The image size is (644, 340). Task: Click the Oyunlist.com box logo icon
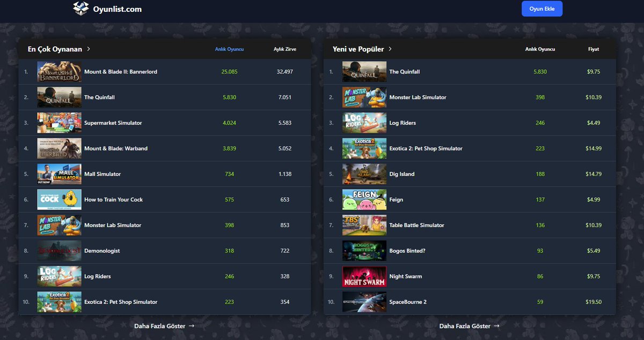[x=81, y=8]
